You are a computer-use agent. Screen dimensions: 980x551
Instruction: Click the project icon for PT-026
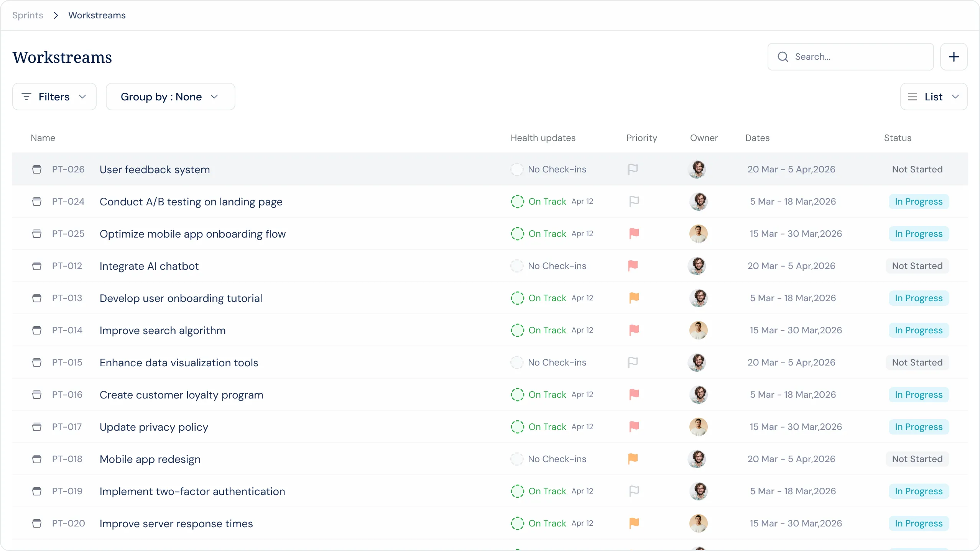coord(37,169)
